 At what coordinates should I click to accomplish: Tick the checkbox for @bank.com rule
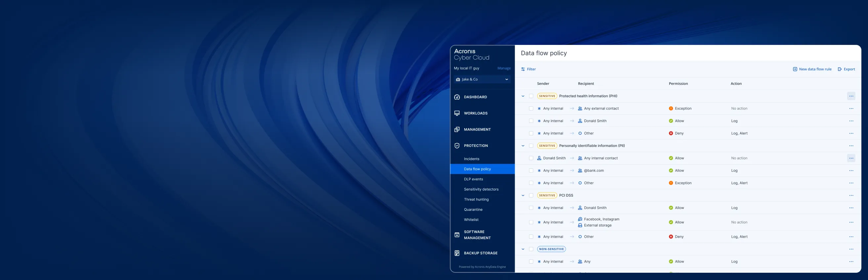pyautogui.click(x=531, y=171)
